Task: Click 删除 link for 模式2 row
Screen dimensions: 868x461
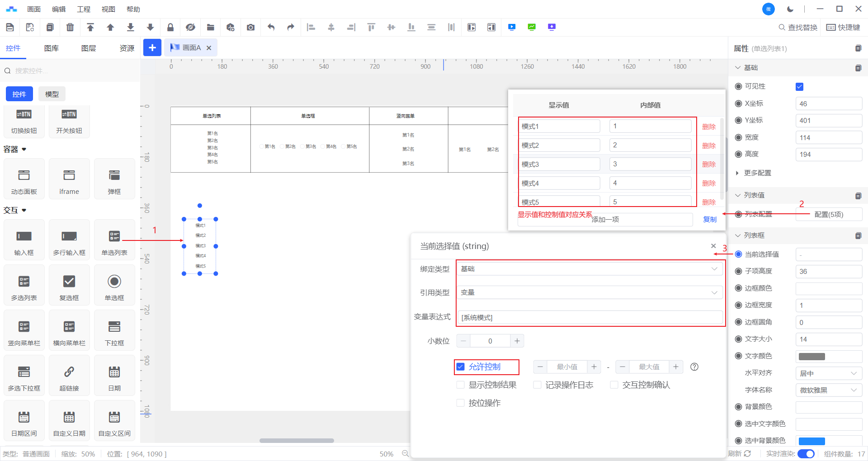Action: 708,146
